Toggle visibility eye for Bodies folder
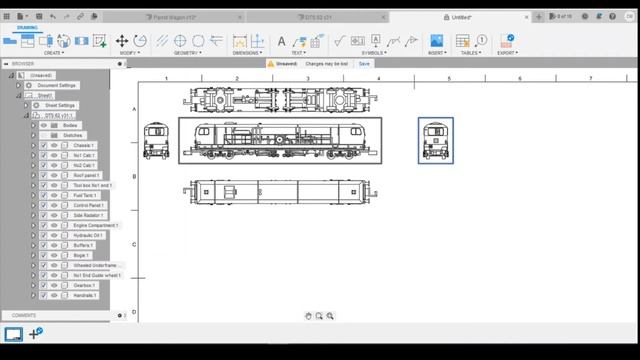 44,125
